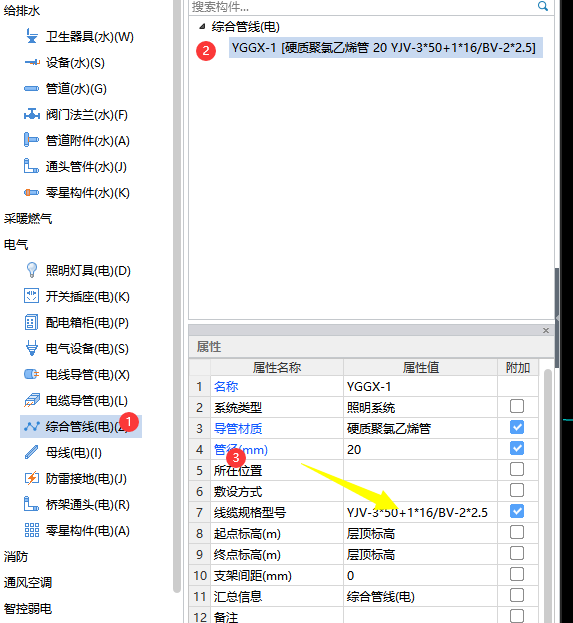Click the 附加 column header
573x623 pixels.
pos(518,367)
